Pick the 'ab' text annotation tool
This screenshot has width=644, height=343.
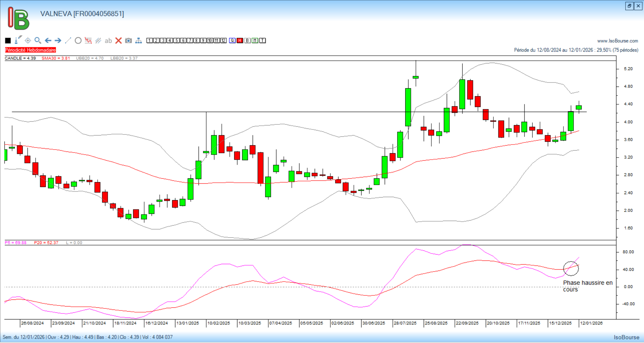(108, 41)
